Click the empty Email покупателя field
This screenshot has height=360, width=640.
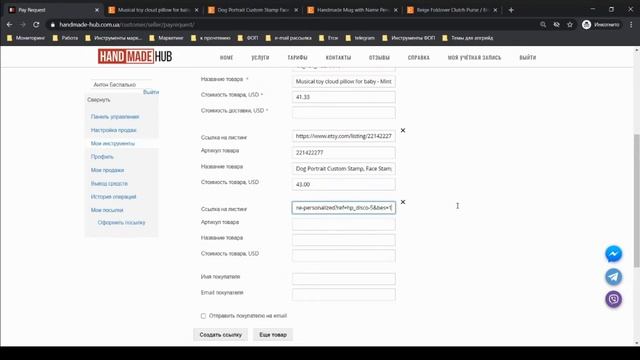[344, 295]
